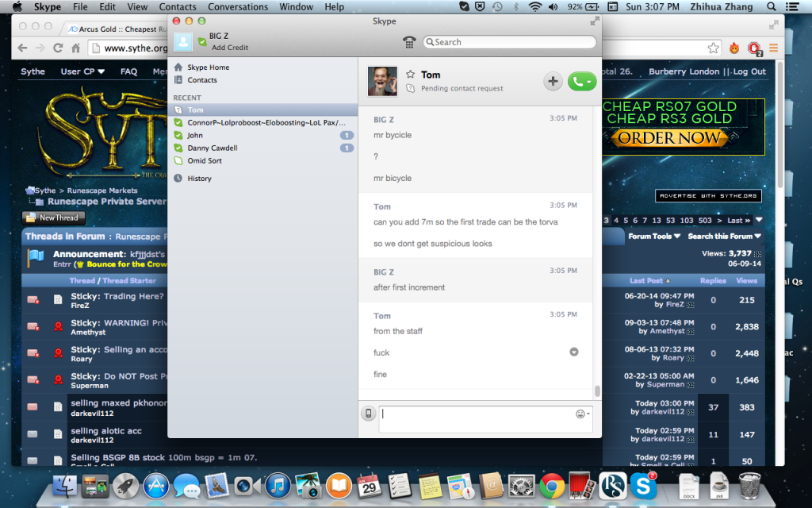The height and width of the screenshot is (508, 812).
Task: Bookmark the page with Chrome's star icon
Action: [713, 48]
